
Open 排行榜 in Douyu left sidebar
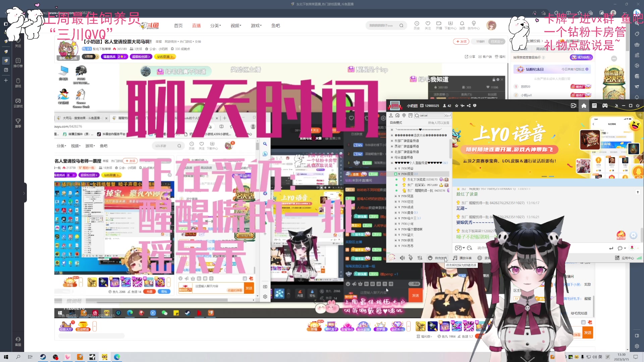18,63
